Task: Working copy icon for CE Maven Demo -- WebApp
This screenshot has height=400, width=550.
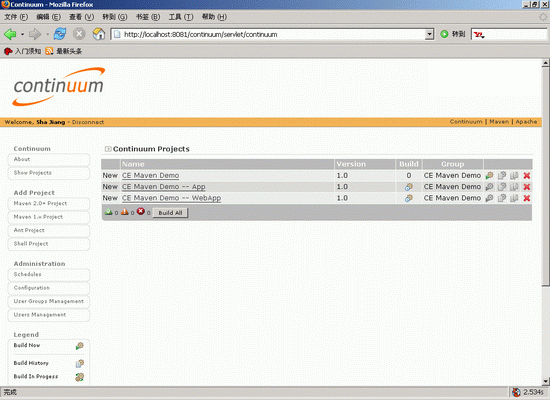Action: 514,198
